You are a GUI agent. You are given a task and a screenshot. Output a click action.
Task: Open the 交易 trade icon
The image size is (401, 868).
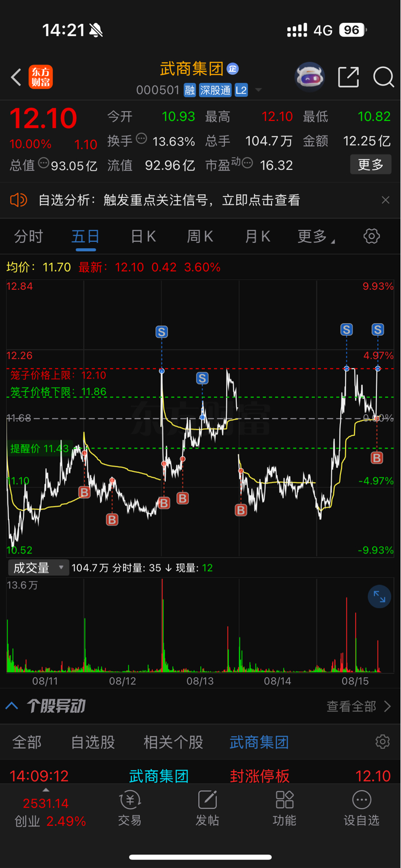click(x=130, y=809)
